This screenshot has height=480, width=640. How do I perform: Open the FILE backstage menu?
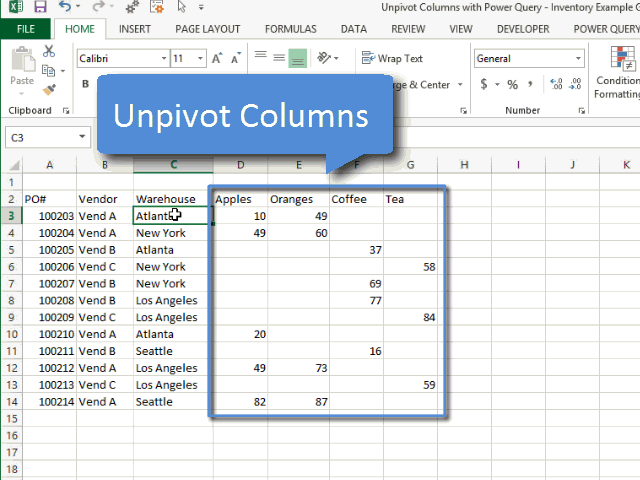(25, 29)
